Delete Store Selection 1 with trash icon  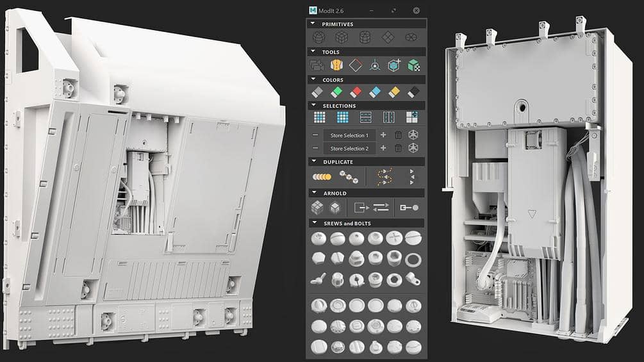pyautogui.click(x=398, y=135)
